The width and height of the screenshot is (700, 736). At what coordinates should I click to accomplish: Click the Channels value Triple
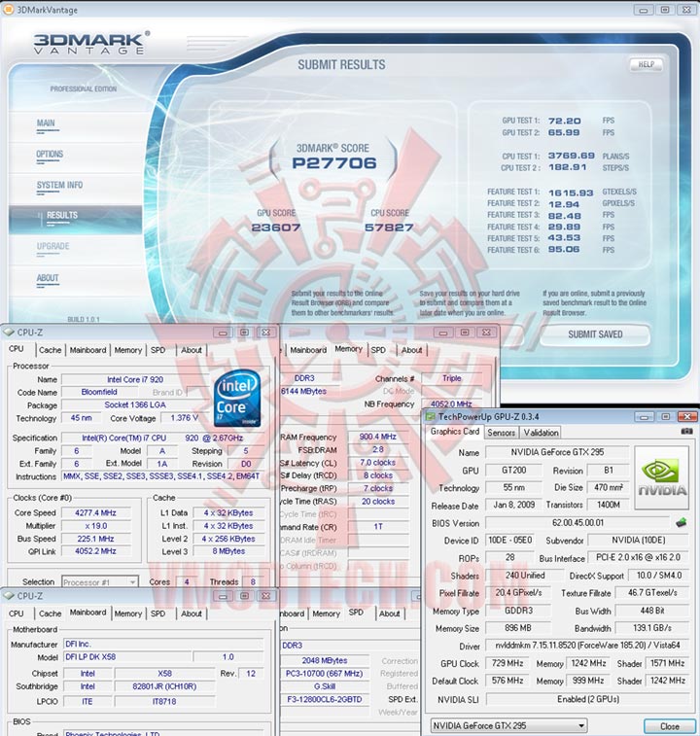452,378
